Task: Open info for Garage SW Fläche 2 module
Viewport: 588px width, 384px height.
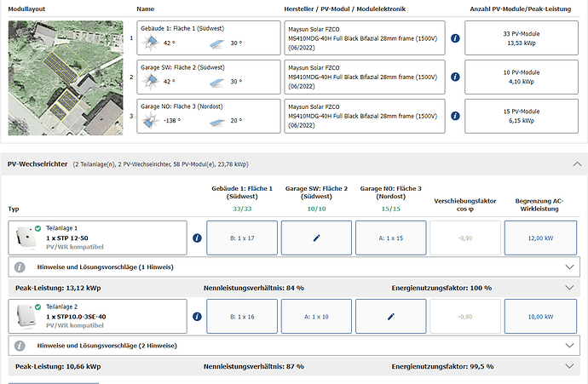Action: (x=455, y=77)
